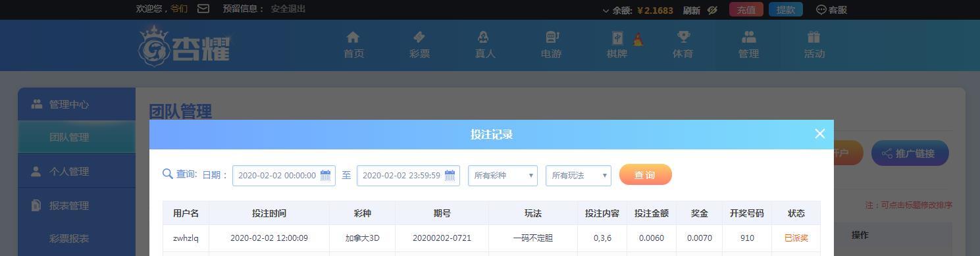The height and width of the screenshot is (256, 980).
Task: Click the 状态 column header
Action: 796,213
